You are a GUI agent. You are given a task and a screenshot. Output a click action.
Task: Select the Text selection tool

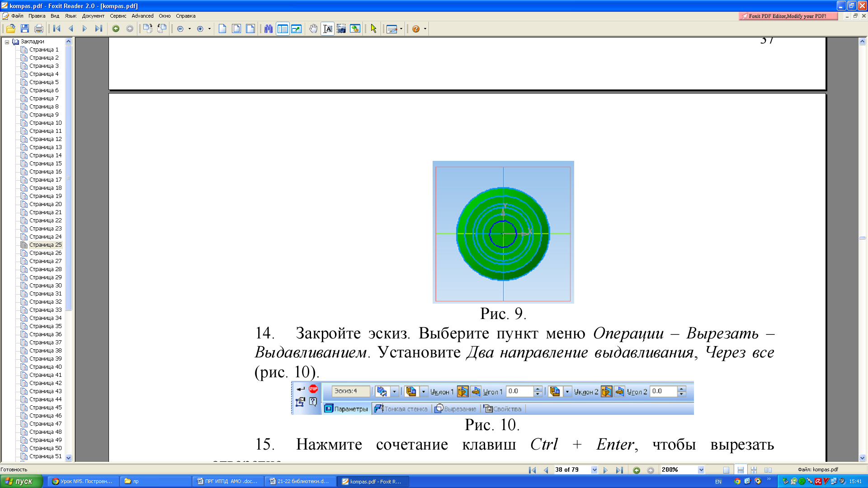click(328, 29)
